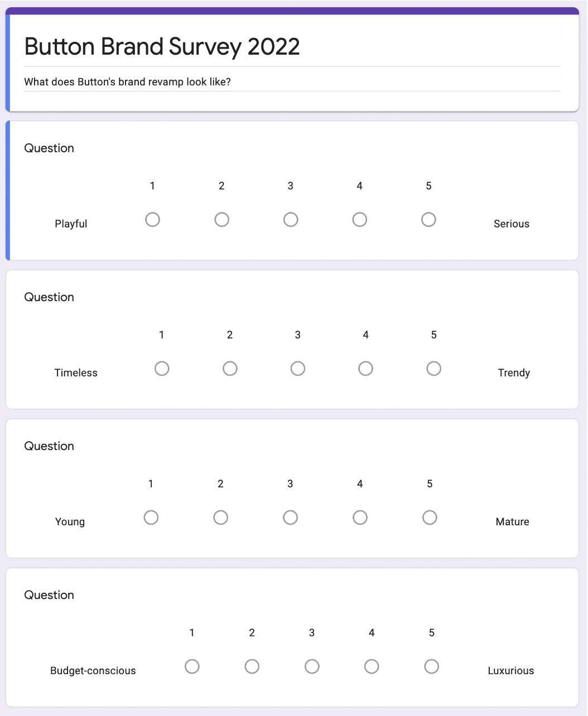Click the Button Brand Survey 2022 title
The image size is (588, 716).
[x=162, y=47]
